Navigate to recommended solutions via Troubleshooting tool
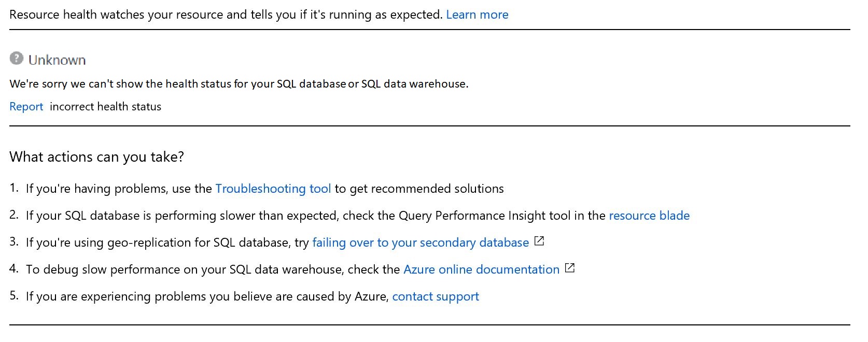Screen dimensions: 868x342 click(273, 189)
